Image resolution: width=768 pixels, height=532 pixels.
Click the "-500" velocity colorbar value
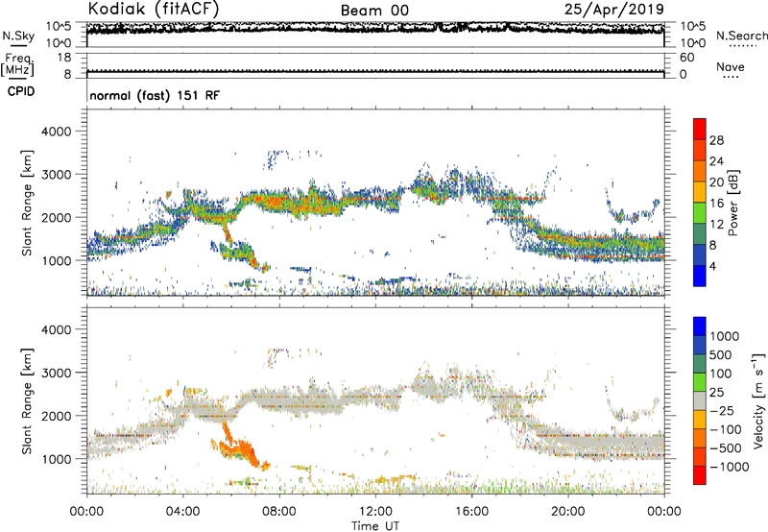(726, 448)
